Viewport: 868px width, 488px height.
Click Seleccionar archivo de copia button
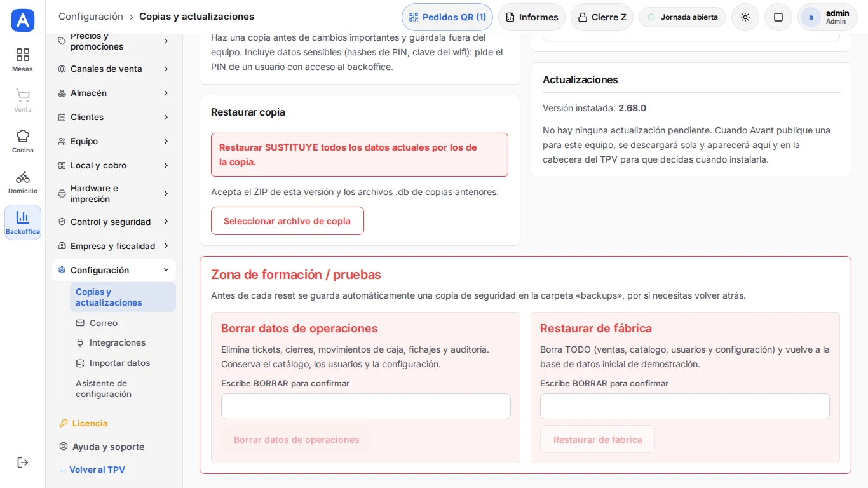pos(287,221)
